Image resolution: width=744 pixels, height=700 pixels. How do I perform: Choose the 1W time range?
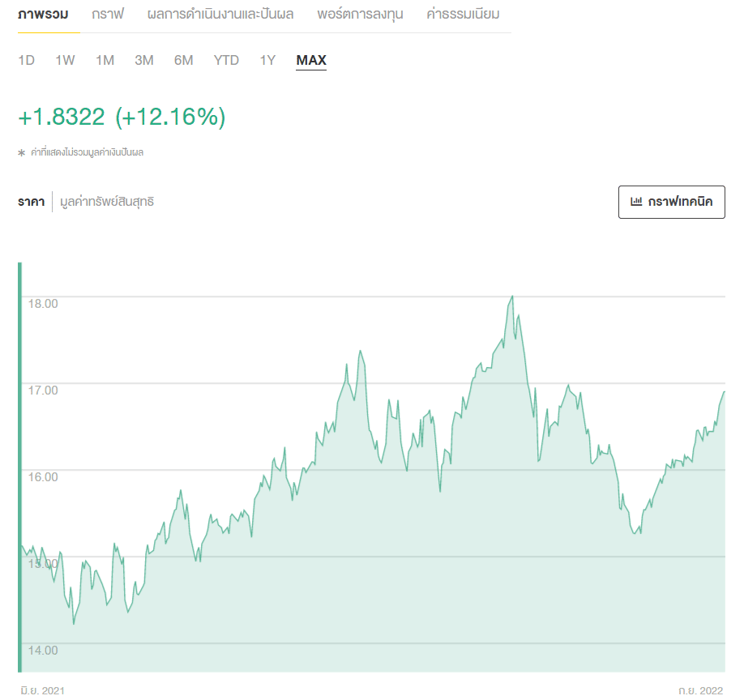coord(65,61)
